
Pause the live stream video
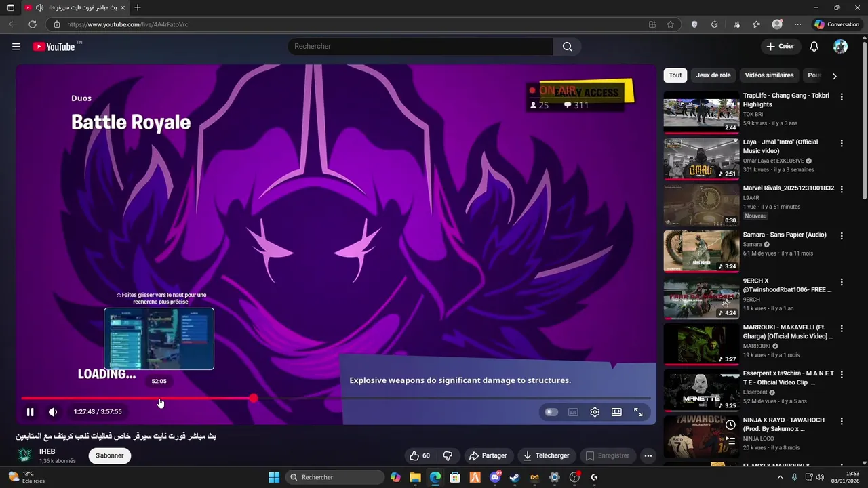pyautogui.click(x=30, y=411)
